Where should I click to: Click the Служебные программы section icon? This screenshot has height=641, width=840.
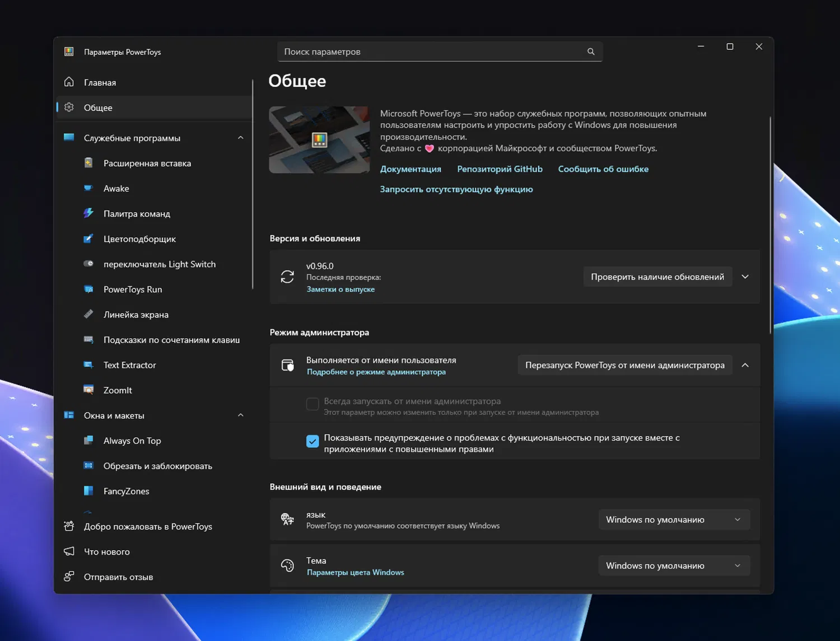(69, 137)
